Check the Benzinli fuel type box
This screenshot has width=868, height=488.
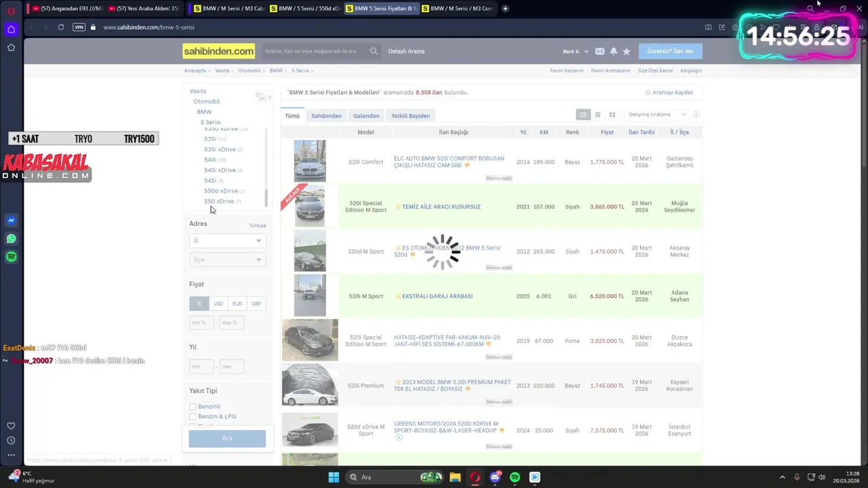193,407
